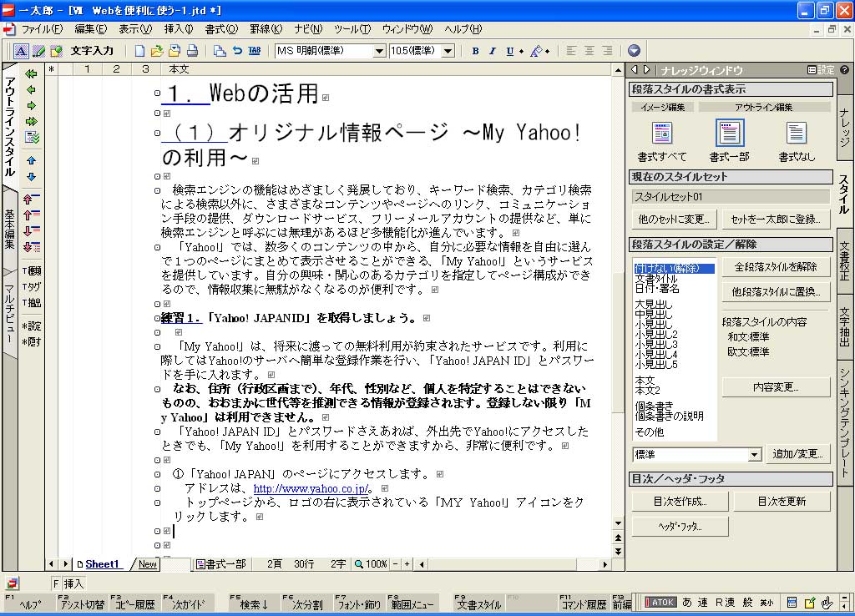Screen dimensions: 855x616
Task: Switch to the 基本編集 vertical tab
Action: (10, 229)
